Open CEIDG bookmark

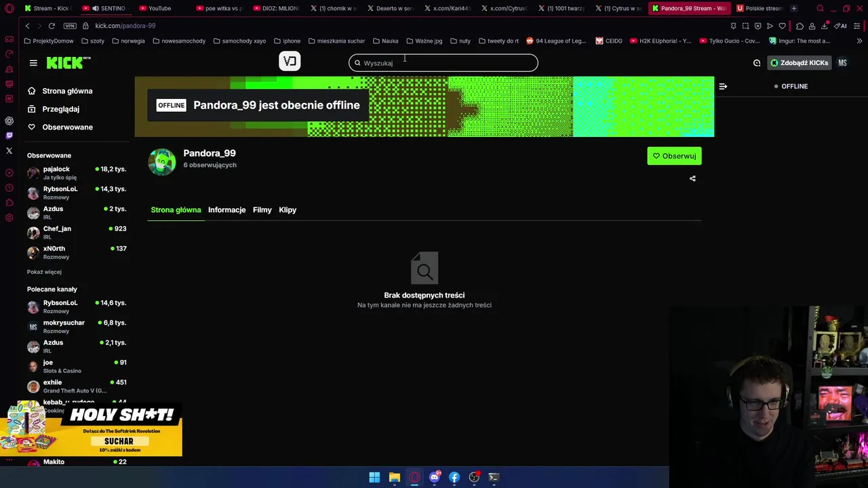pyautogui.click(x=609, y=41)
